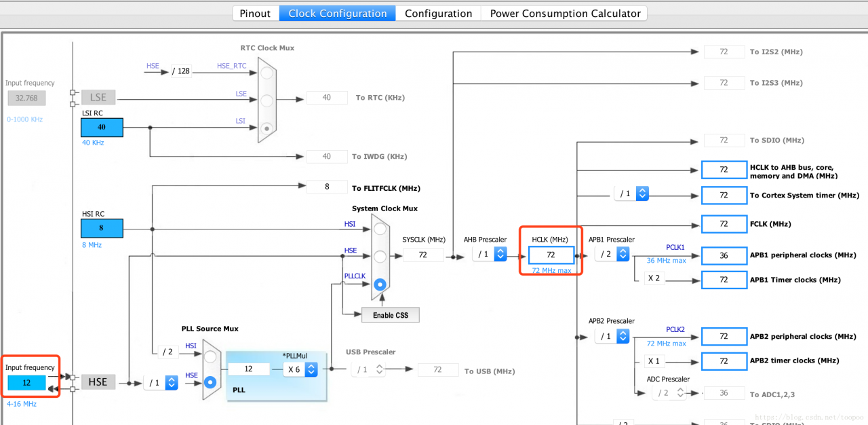Click the LSE oscillator block
Screen dimensions: 868x425
coord(98,97)
